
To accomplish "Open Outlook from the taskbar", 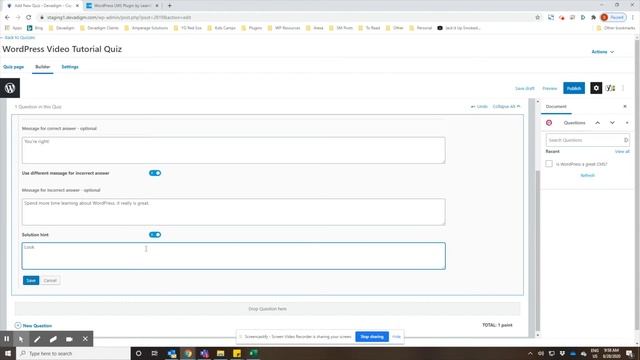I will tap(171, 353).
